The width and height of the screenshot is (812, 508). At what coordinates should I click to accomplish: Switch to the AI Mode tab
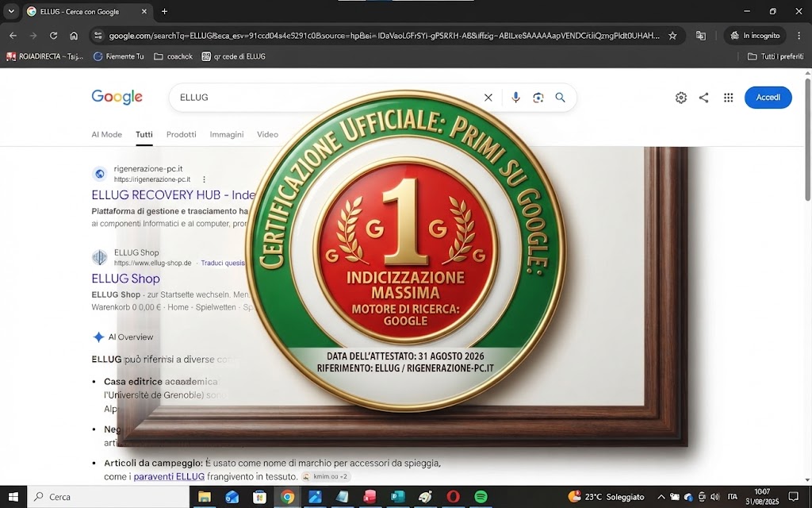pos(107,134)
